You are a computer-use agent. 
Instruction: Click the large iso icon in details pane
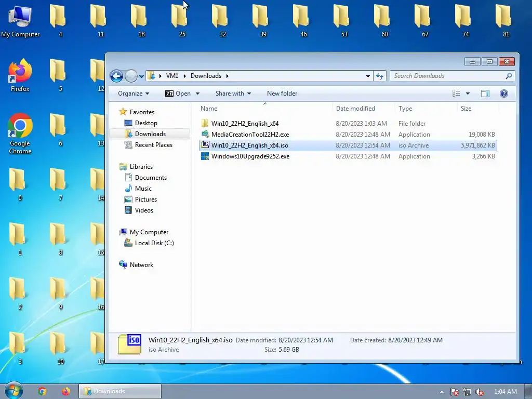[x=129, y=344]
